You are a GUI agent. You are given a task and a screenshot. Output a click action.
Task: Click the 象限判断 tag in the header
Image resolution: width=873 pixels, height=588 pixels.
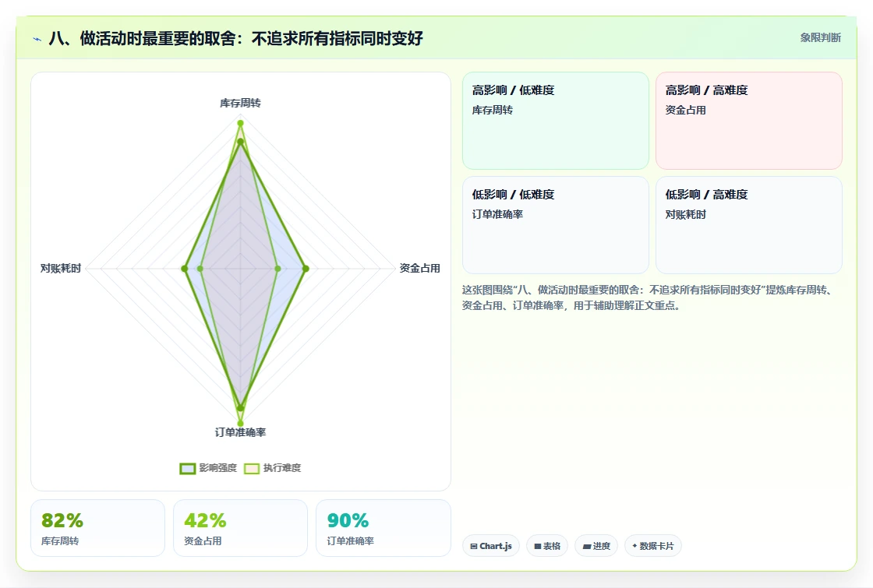click(820, 38)
